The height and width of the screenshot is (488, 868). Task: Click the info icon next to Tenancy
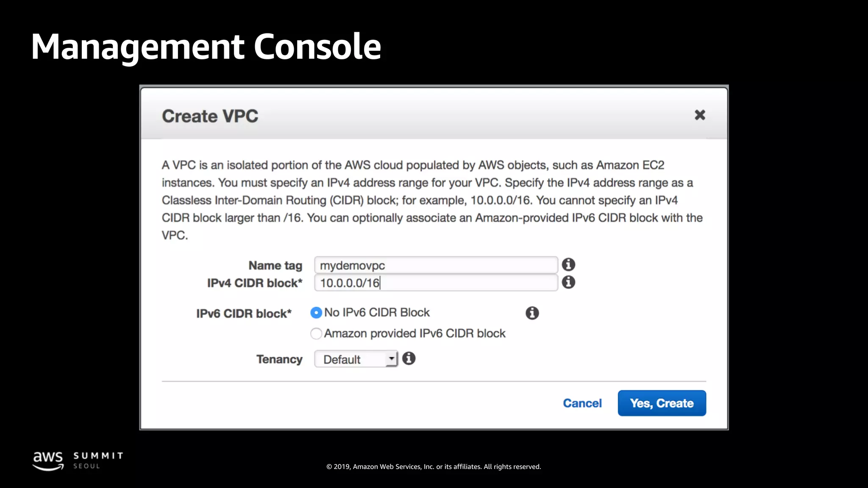409,359
